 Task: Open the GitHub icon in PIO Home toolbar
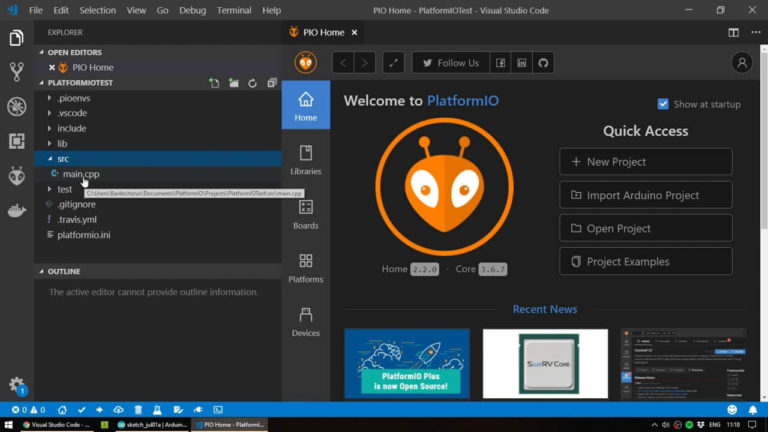coord(543,63)
